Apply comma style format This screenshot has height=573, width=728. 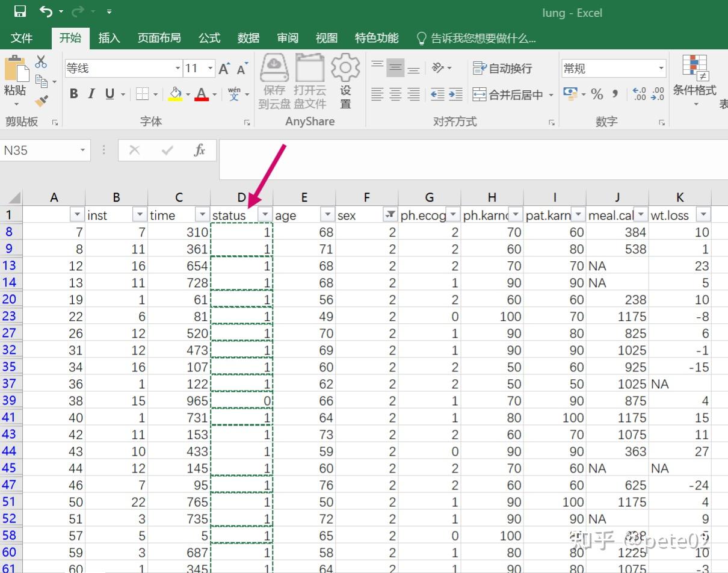click(x=615, y=94)
